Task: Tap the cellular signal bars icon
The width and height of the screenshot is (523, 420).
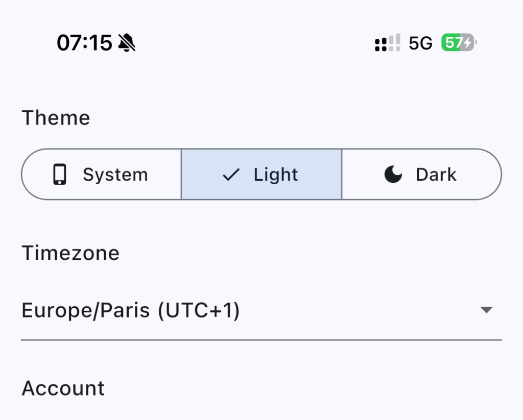Action: [388, 43]
